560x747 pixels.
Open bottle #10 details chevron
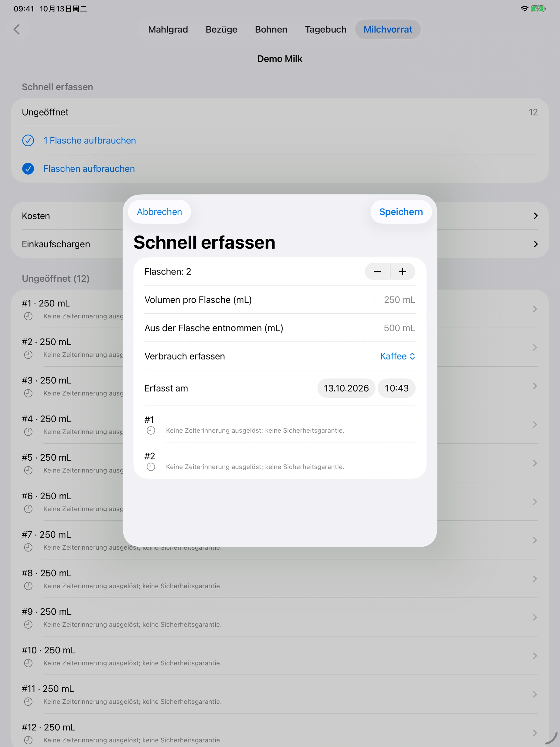(535, 656)
